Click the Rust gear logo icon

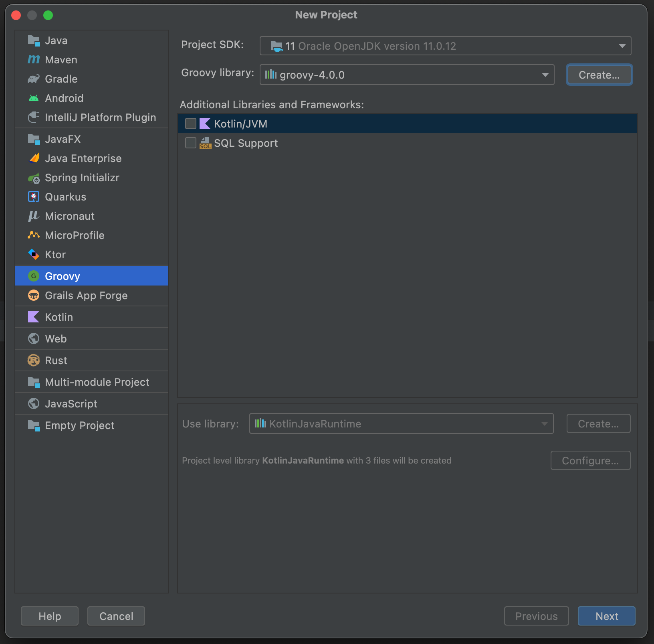coord(34,360)
